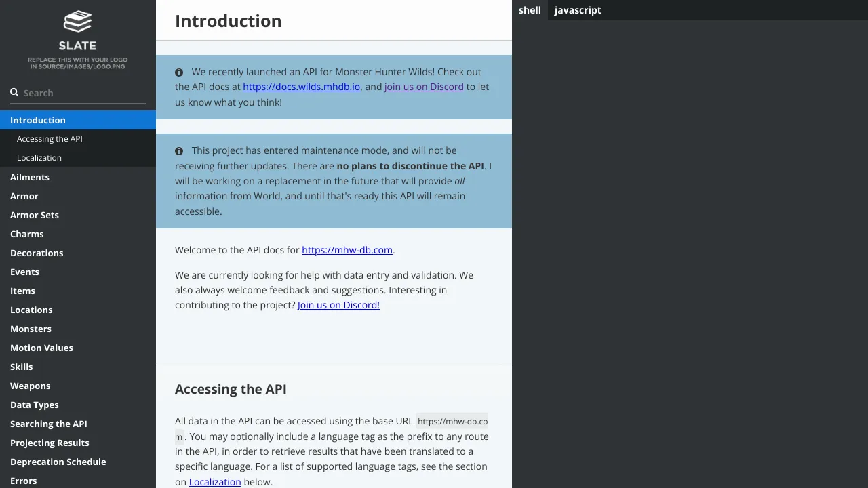The width and height of the screenshot is (868, 488).
Task: Focus the Search input field
Action: (x=78, y=93)
